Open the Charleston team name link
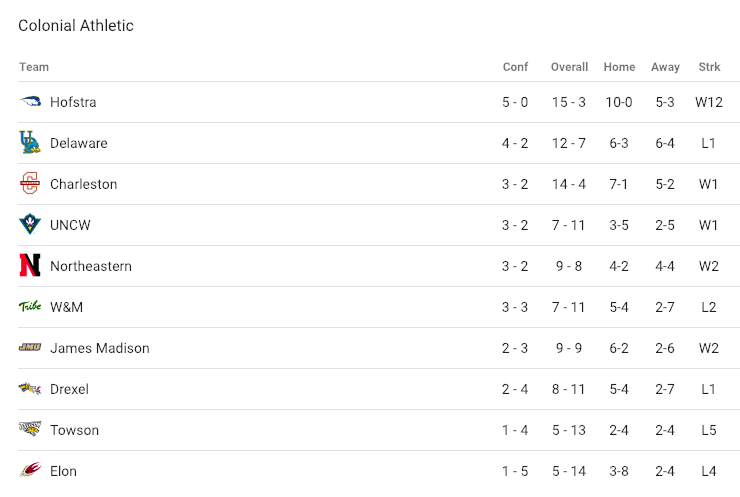 tap(83, 184)
